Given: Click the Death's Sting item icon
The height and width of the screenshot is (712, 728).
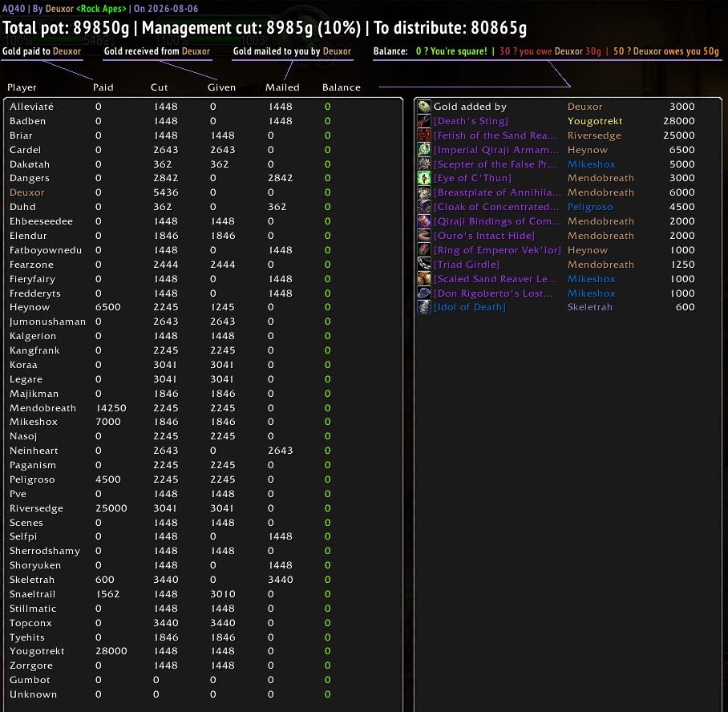Looking at the screenshot, I should click(x=424, y=121).
